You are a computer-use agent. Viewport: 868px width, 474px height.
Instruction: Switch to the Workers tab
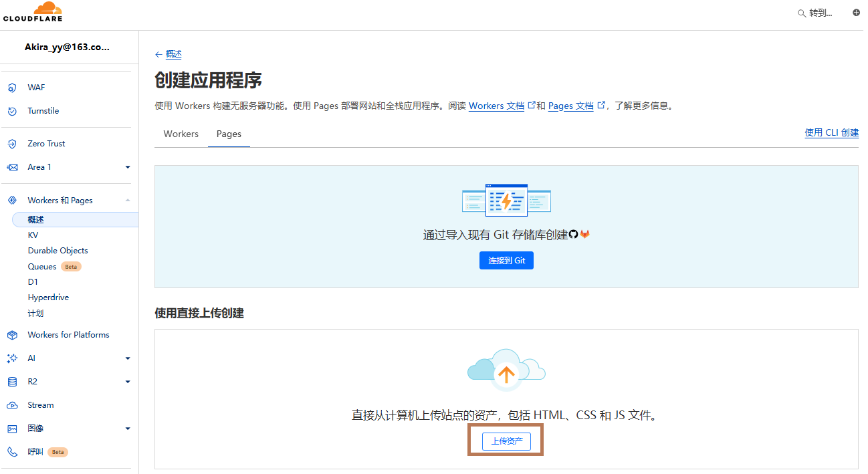click(181, 134)
